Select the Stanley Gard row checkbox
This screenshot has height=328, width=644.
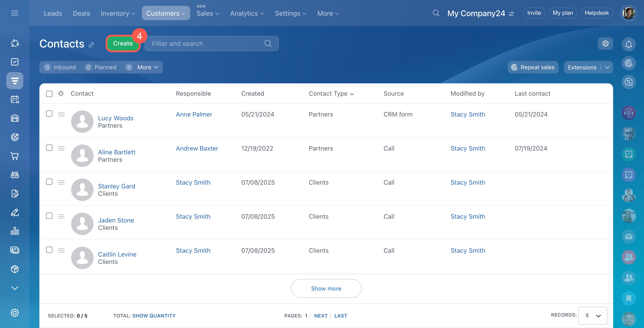click(x=49, y=182)
